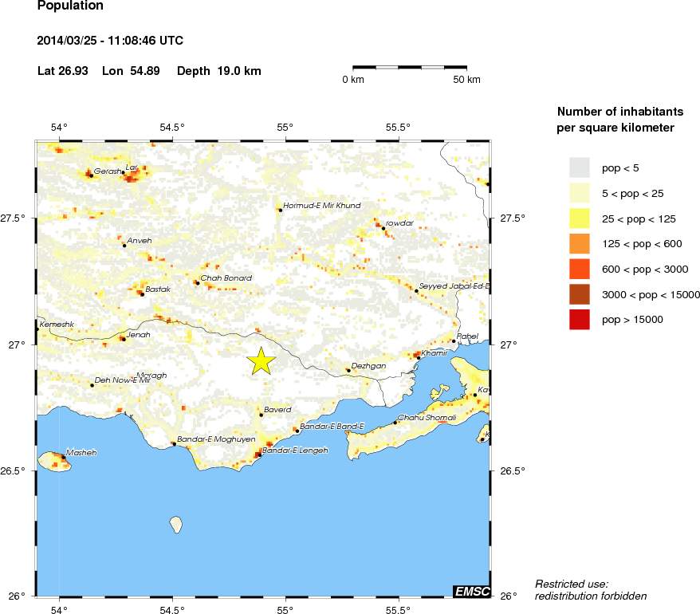Click the '600 < pop < 3000' legend swatch
700x614 pixels.
click(x=580, y=270)
